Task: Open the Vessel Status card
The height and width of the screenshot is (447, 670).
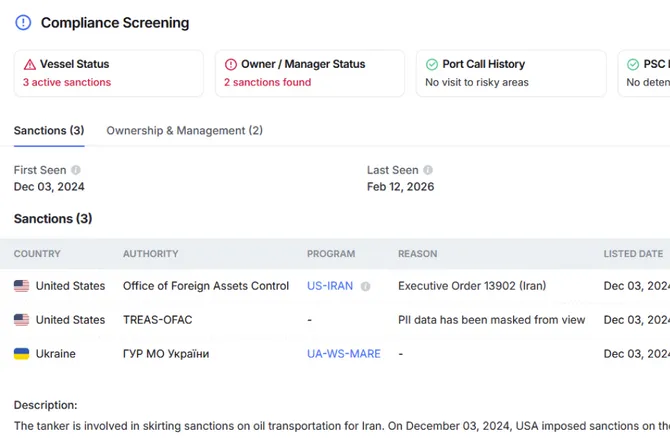Action: pyautogui.click(x=108, y=73)
